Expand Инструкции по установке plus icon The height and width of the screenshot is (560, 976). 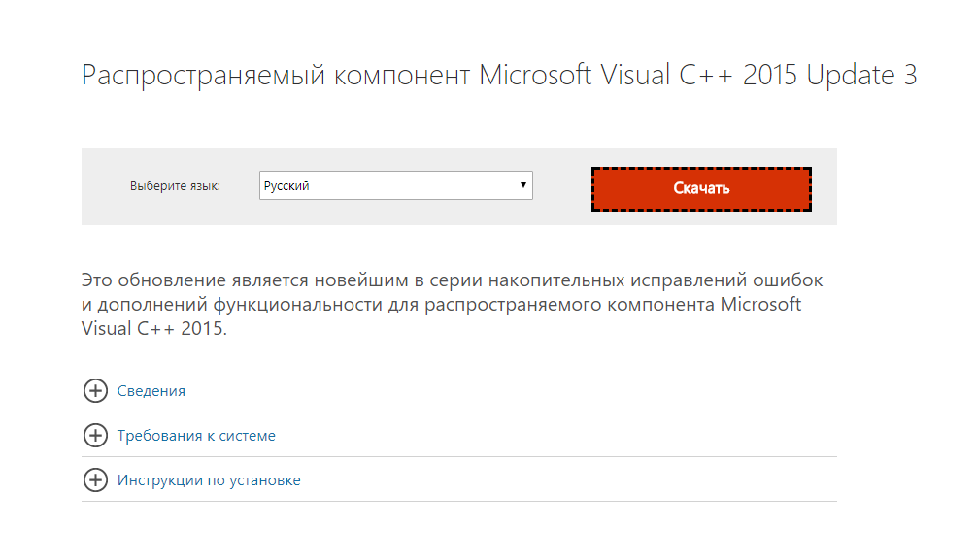tap(95, 480)
